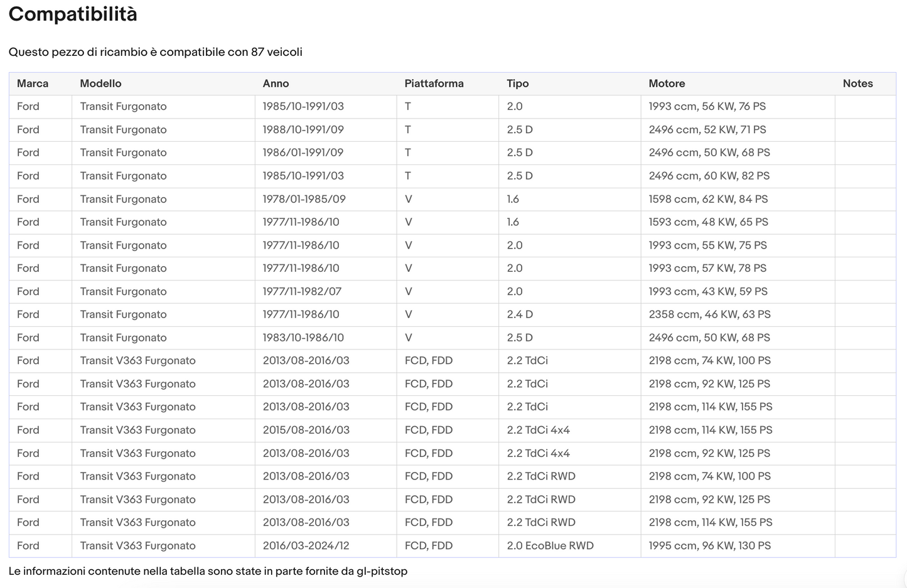Select the 1977/11-1982/07 year cell
Image resolution: width=907 pixels, height=588 pixels.
coord(326,291)
